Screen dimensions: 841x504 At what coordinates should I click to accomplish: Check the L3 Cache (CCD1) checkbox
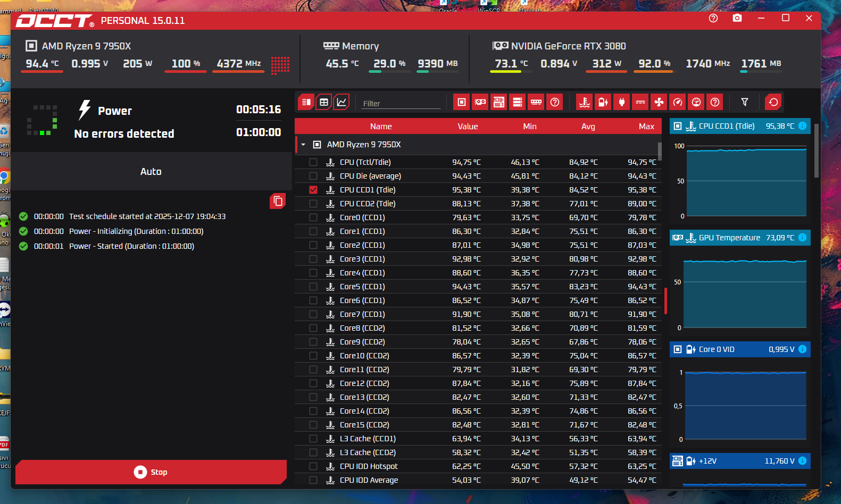(313, 439)
